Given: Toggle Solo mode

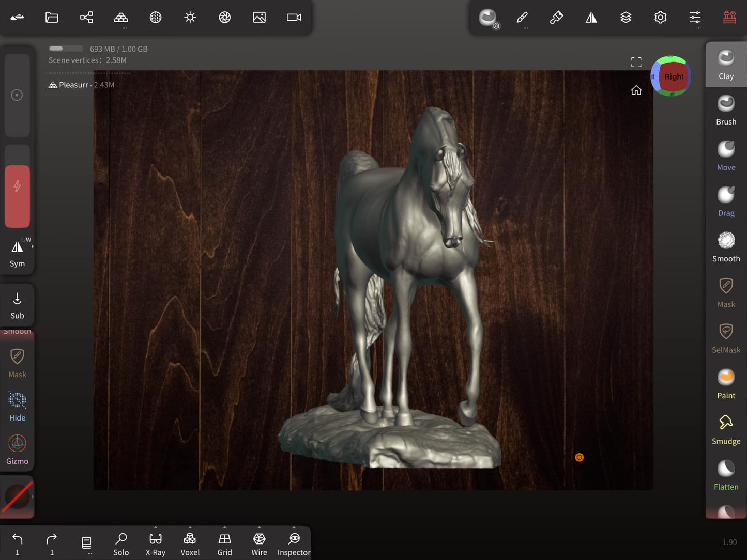Looking at the screenshot, I should 121,545.
